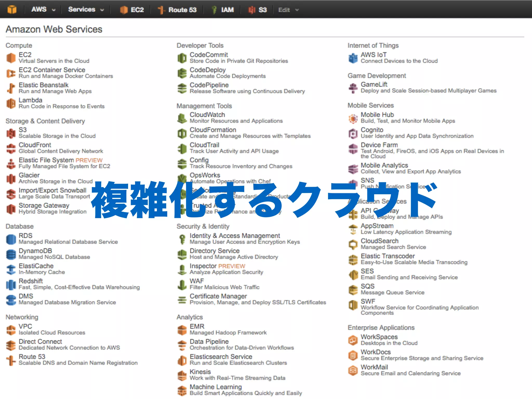Open the GameLift service link
This screenshot has height=399, width=532.
(374, 85)
